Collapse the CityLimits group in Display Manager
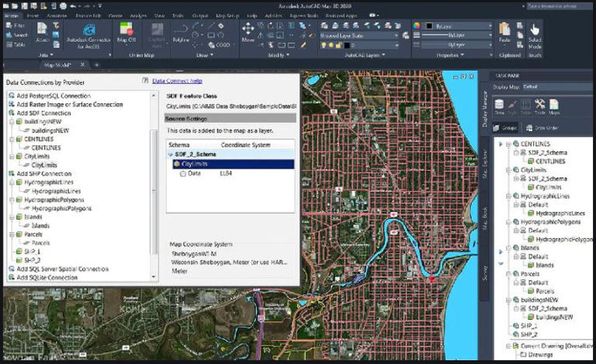This screenshot has height=364, width=596. 508,170
